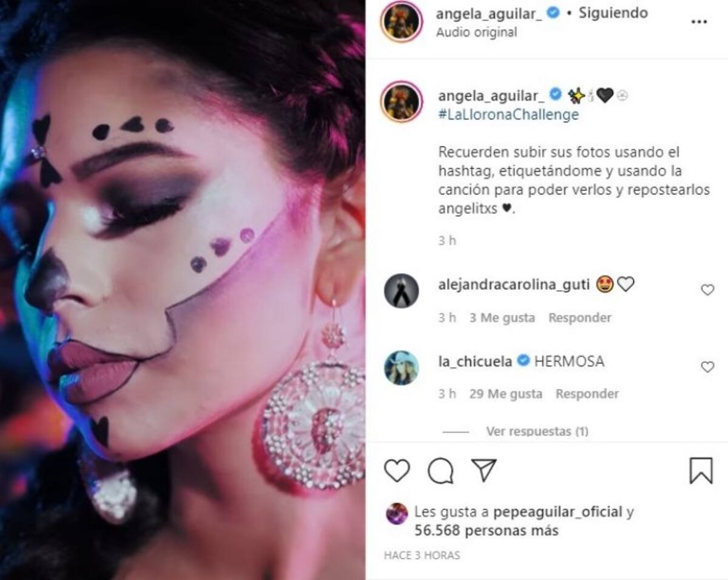This screenshot has width=728, height=580.
Task: Open angela_aguilar_ profile picture in header
Action: coord(402,22)
